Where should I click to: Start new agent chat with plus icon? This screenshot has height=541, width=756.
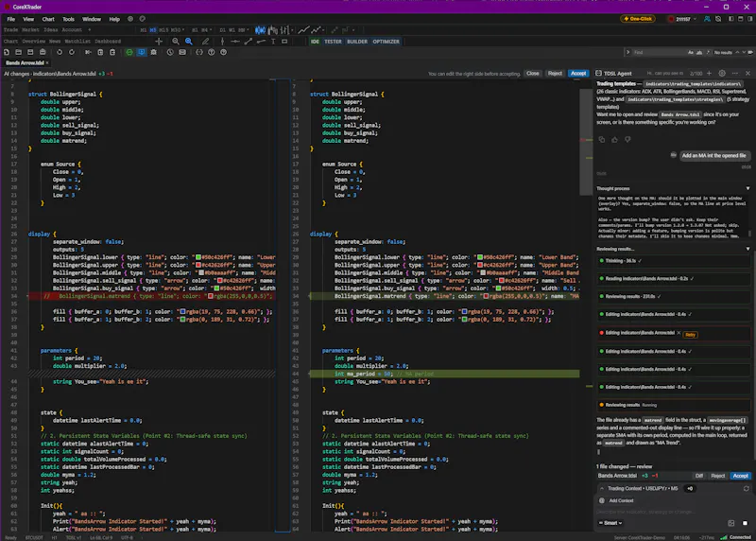(x=709, y=74)
